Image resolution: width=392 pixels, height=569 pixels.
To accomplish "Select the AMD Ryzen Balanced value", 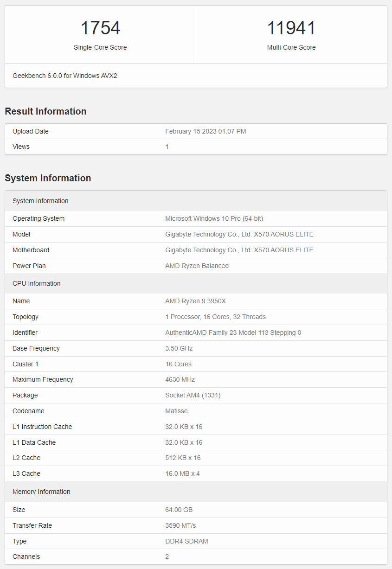I will pyautogui.click(x=197, y=266).
